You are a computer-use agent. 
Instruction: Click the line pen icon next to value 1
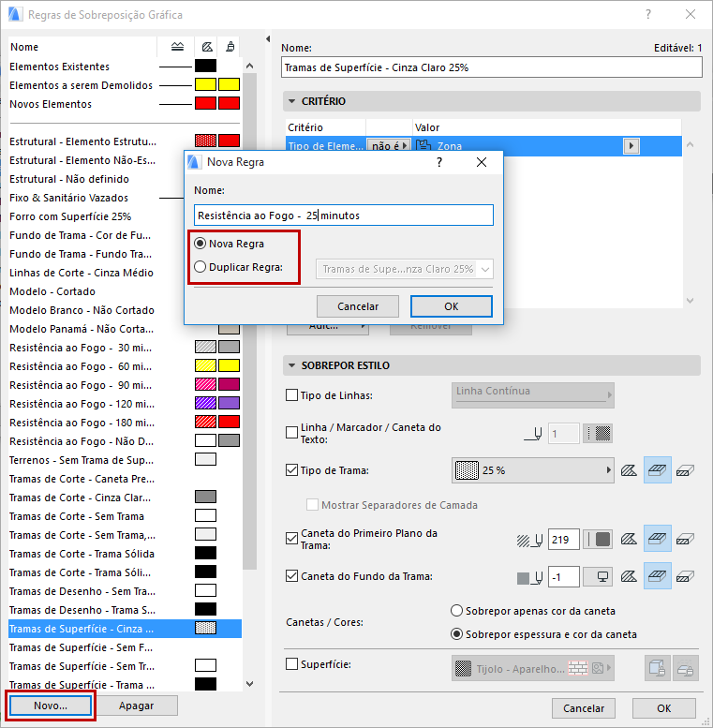[x=533, y=434]
